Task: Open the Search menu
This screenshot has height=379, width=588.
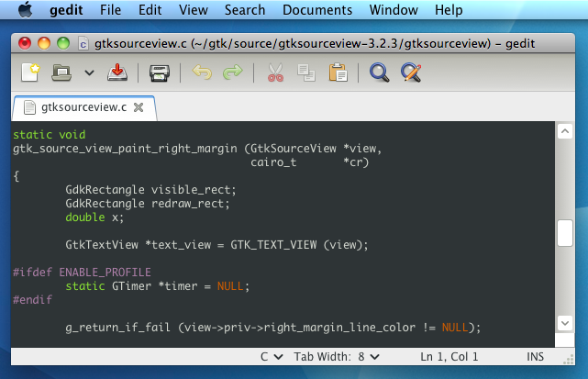Action: (x=245, y=10)
